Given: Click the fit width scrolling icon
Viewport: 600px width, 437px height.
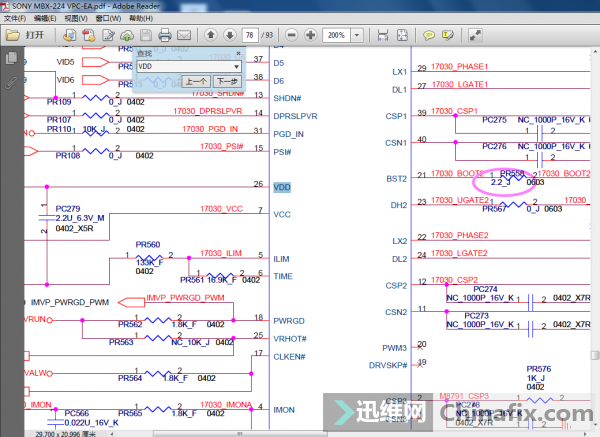Looking at the screenshot, I should (383, 35).
